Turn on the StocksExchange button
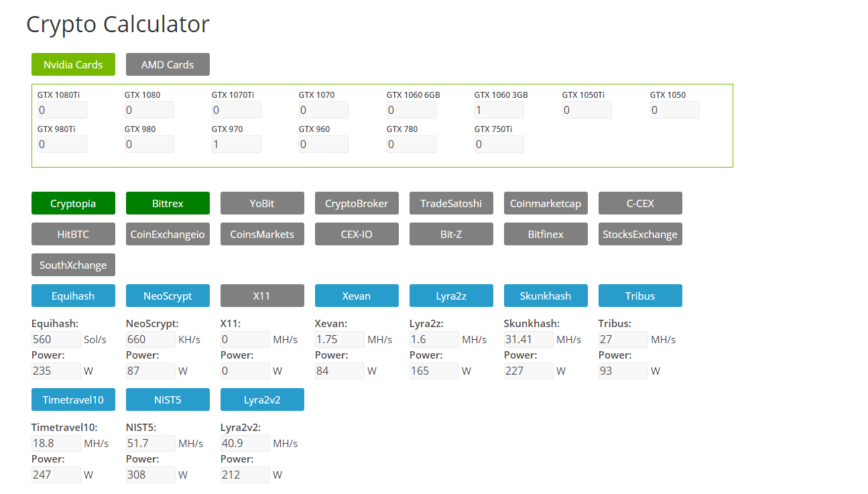The image size is (868, 494). coord(640,234)
